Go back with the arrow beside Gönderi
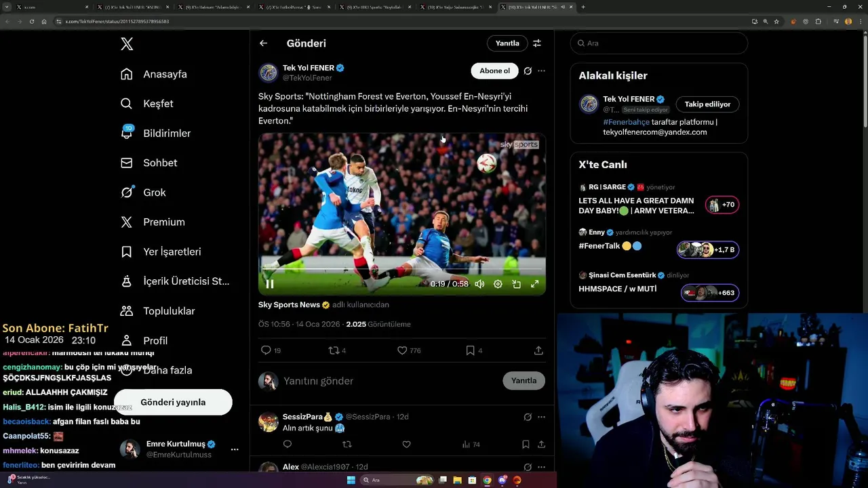 pyautogui.click(x=263, y=43)
